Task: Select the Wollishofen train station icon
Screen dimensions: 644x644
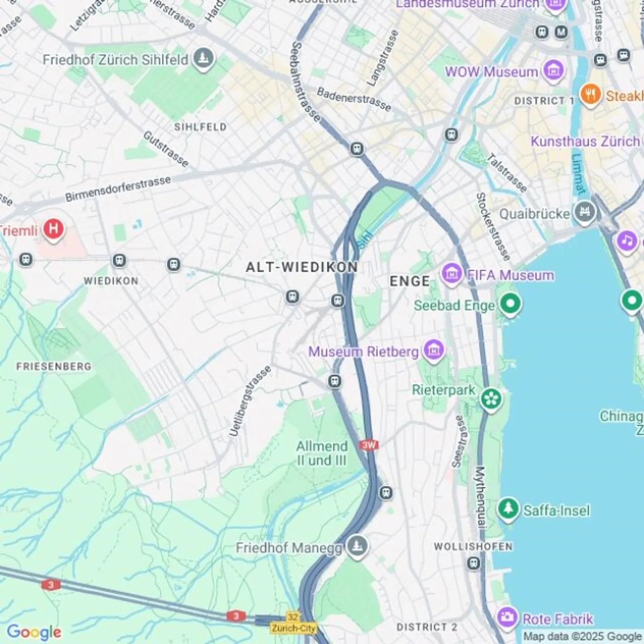Action: 474,563
